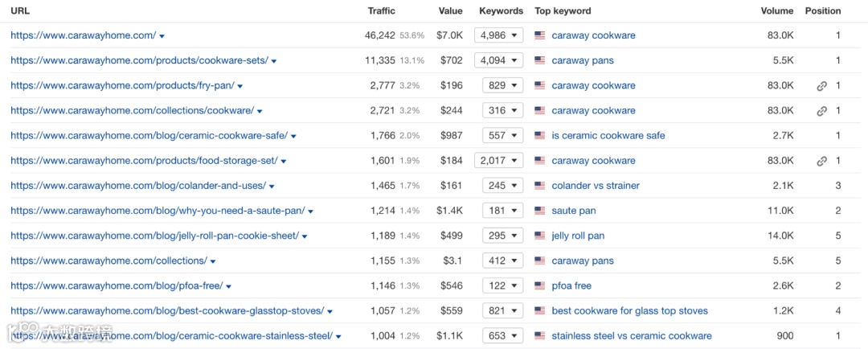Open the 2,017 keywords dropdown
This screenshot has width=868, height=349.
pyautogui.click(x=499, y=161)
